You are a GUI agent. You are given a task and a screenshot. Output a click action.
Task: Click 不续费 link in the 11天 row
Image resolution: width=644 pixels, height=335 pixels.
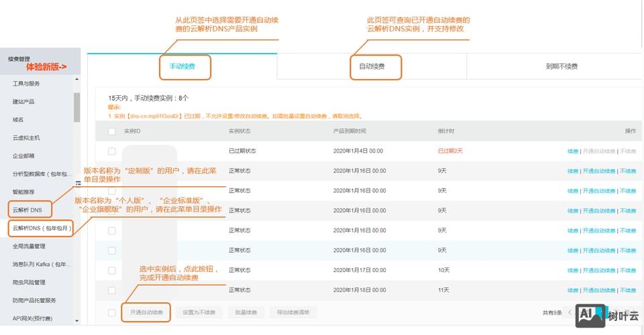(x=628, y=290)
